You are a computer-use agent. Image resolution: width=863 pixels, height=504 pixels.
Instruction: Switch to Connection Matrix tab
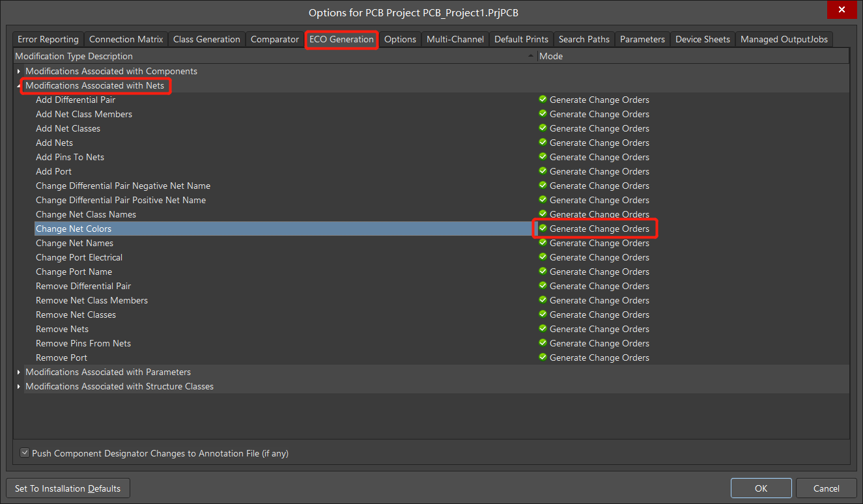[126, 39]
